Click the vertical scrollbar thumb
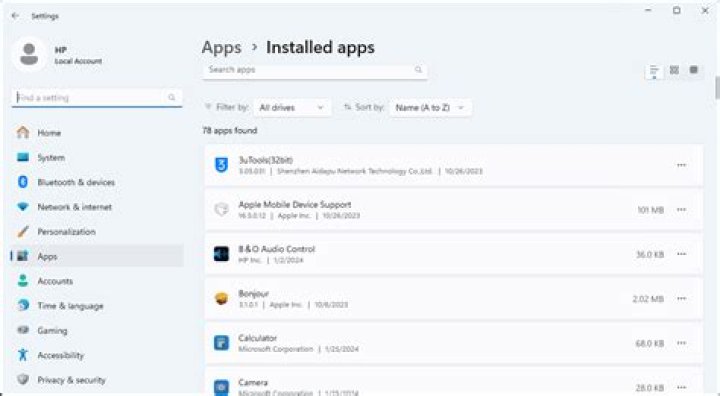 717,88
